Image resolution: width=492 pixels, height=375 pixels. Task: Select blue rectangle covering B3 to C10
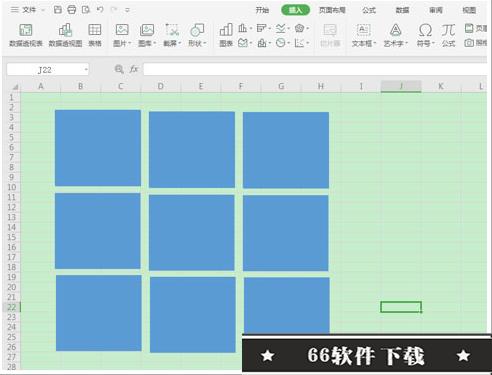(x=98, y=148)
